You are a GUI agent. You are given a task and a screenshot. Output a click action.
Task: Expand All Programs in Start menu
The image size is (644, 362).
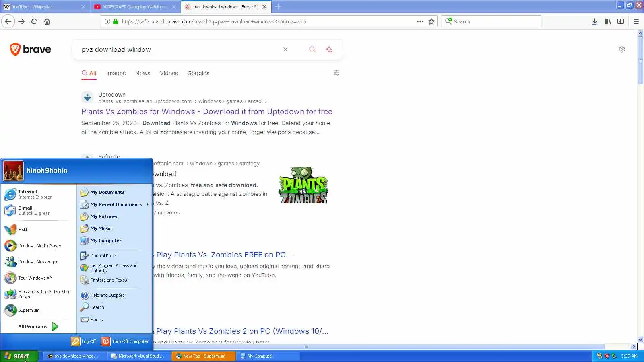click(38, 327)
